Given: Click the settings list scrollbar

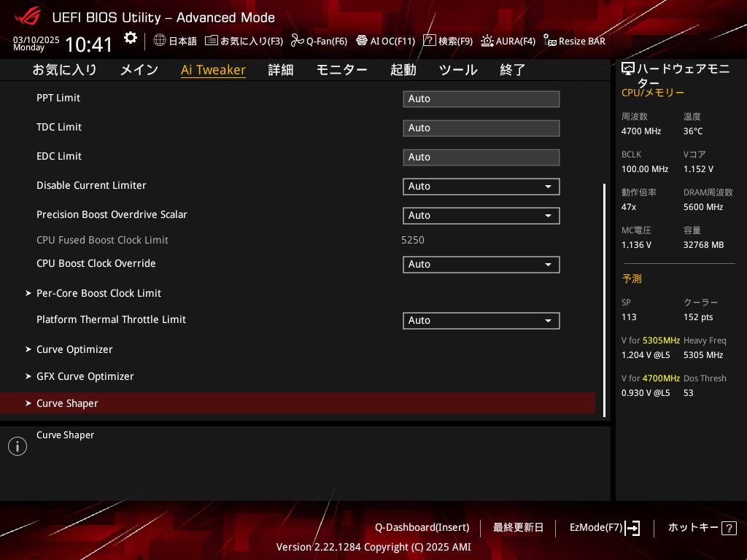Looking at the screenshot, I should point(604,300).
